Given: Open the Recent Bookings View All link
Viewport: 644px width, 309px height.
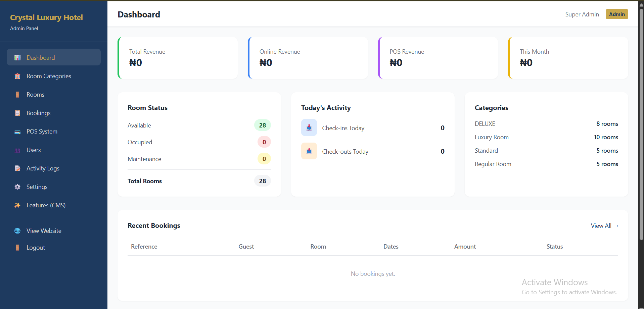Looking at the screenshot, I should click(x=604, y=225).
